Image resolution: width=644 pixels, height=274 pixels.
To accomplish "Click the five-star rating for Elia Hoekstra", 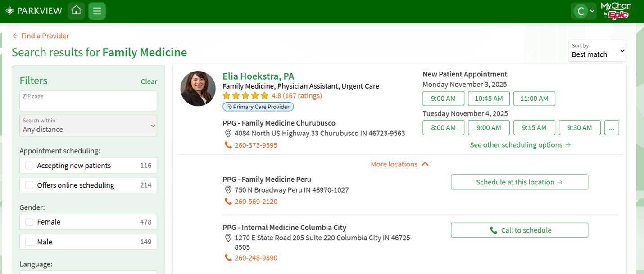I will (x=245, y=96).
